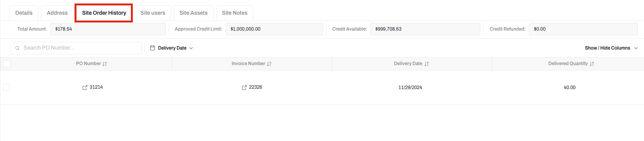
Task: Click the PO Number sort arrows icon
Action: click(x=105, y=64)
